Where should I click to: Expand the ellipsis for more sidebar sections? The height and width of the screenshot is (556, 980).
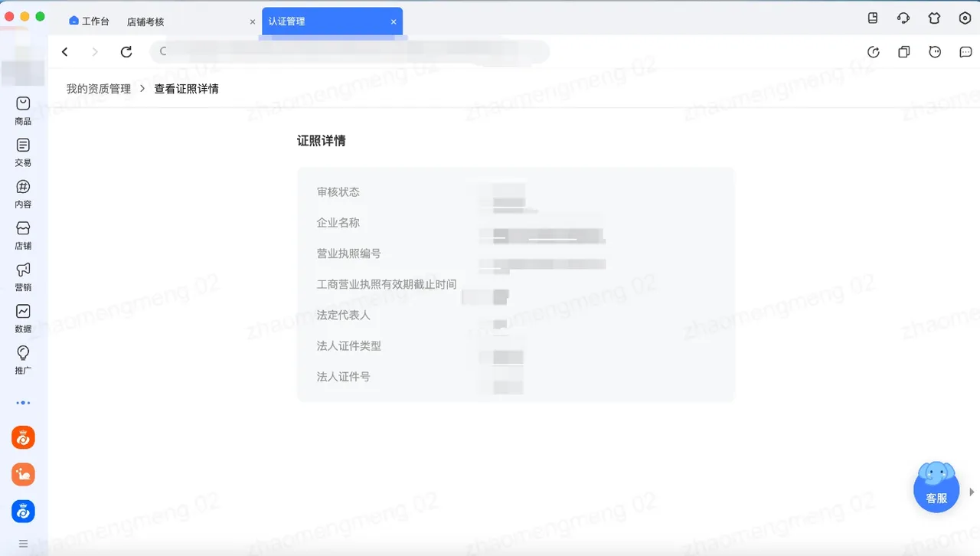coord(23,402)
